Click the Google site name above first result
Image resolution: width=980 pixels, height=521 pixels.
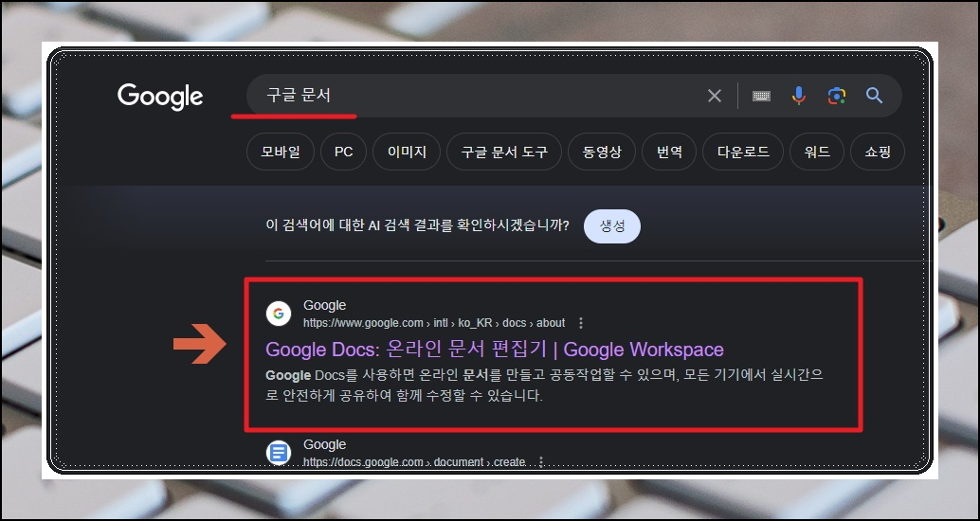(324, 305)
